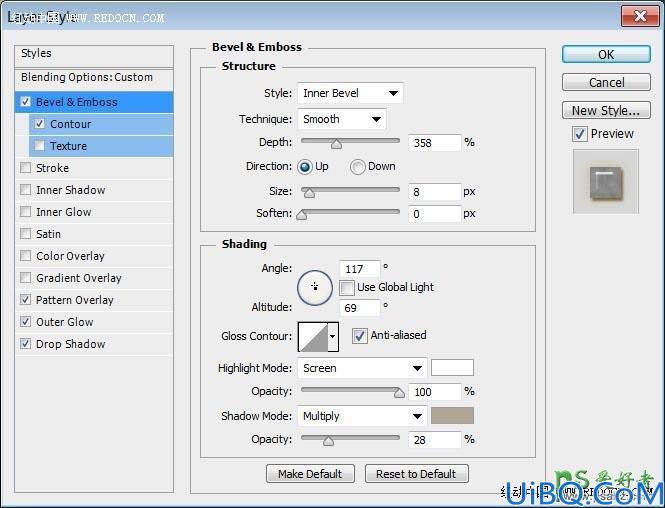Click the Angle field showing 117
This screenshot has height=508, width=665.
click(x=360, y=269)
